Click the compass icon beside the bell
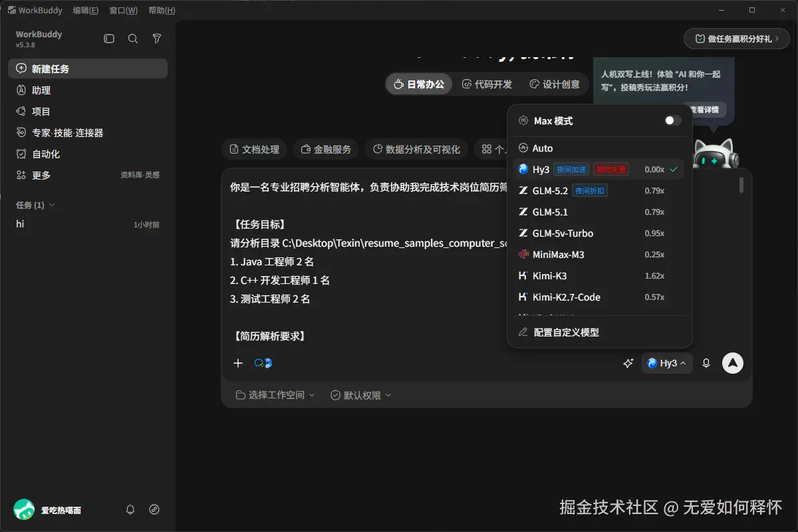This screenshot has width=798, height=532. click(x=154, y=509)
